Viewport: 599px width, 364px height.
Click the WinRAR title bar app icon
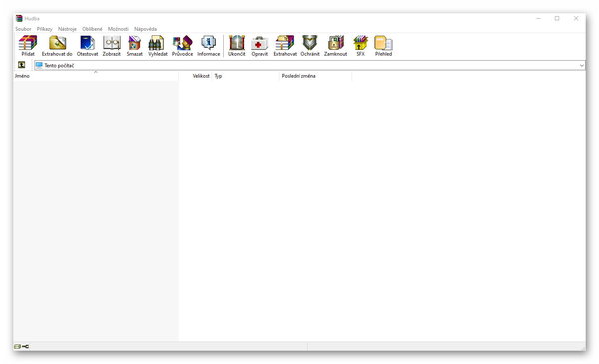pos(19,18)
